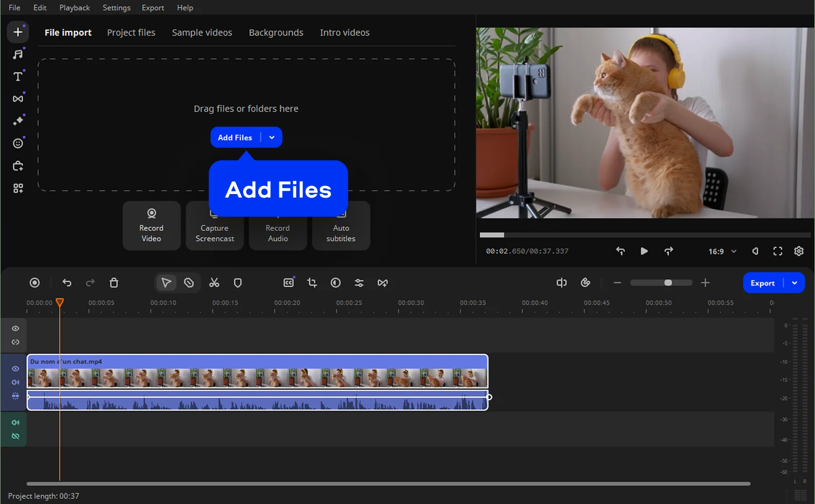Open the Color adjustments icon

point(335,283)
